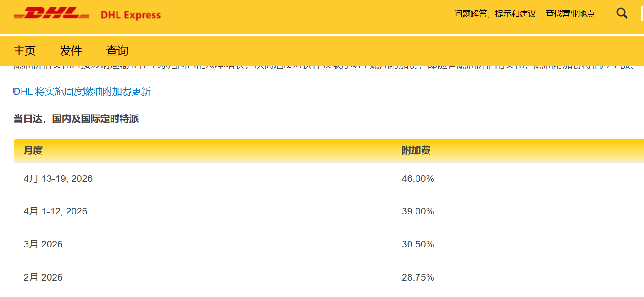Viewport: 644px width, 297px height.
Task: Click the DHL logo in the header
Action: [50, 14]
